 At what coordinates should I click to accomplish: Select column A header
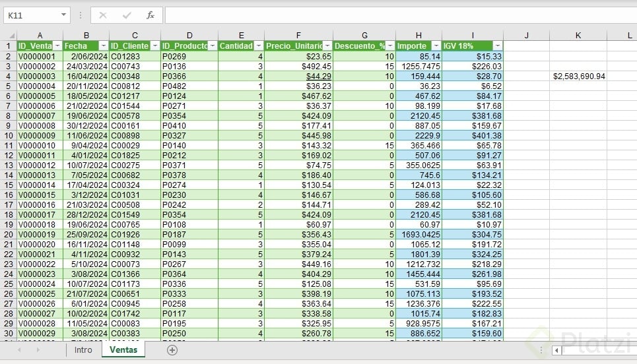40,36
